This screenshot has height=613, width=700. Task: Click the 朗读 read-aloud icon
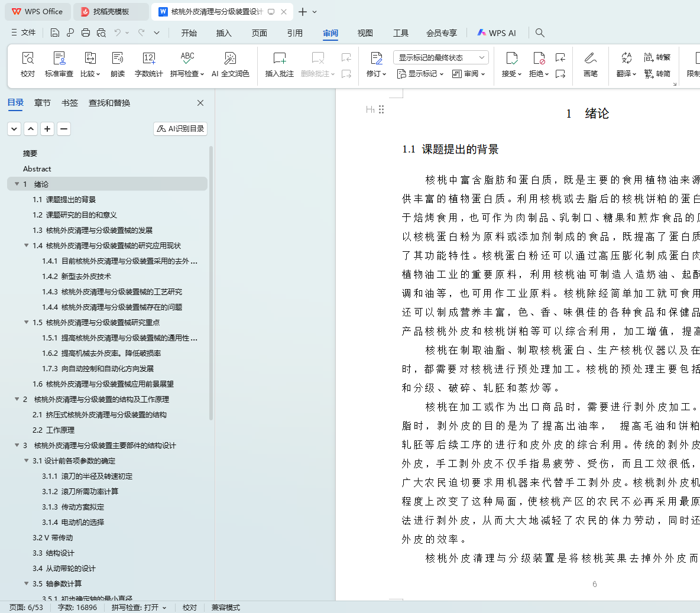118,65
